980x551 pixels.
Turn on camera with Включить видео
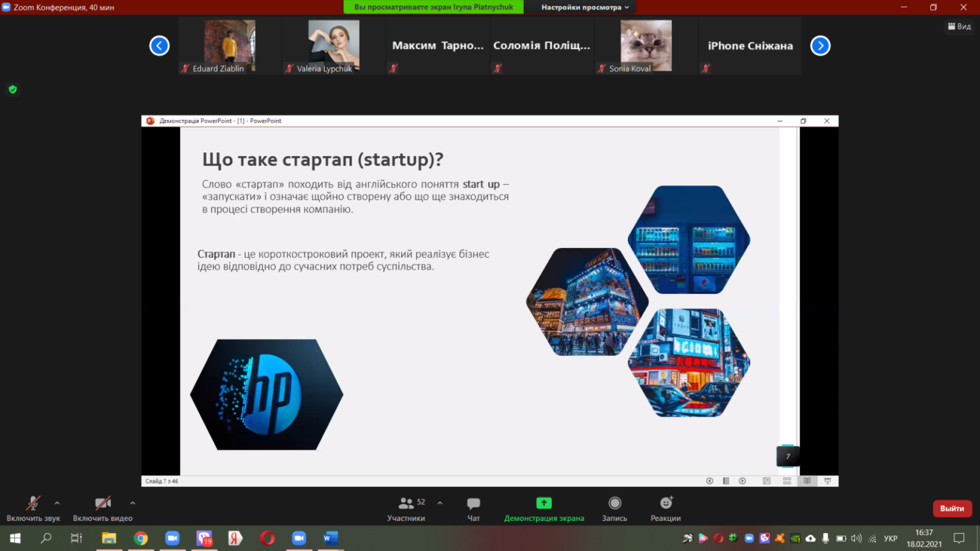103,509
